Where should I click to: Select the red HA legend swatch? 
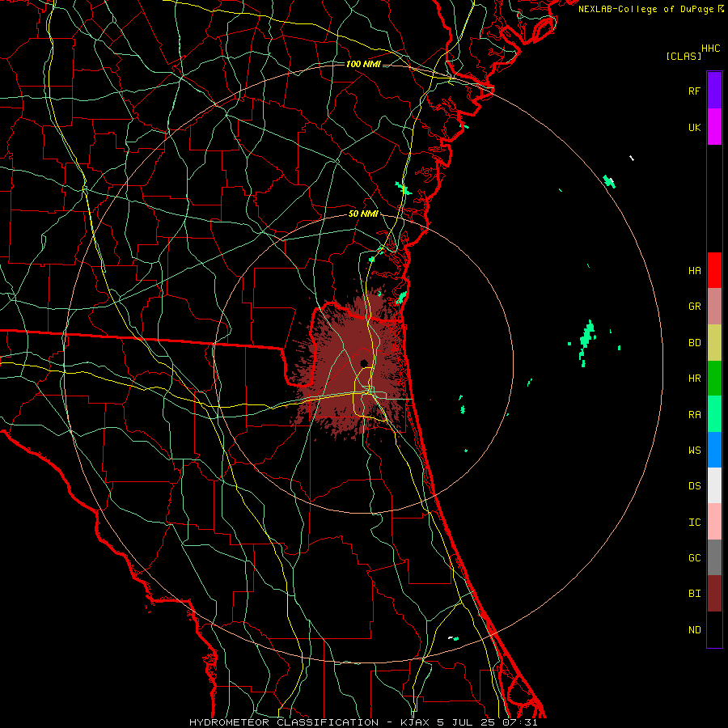click(x=714, y=270)
